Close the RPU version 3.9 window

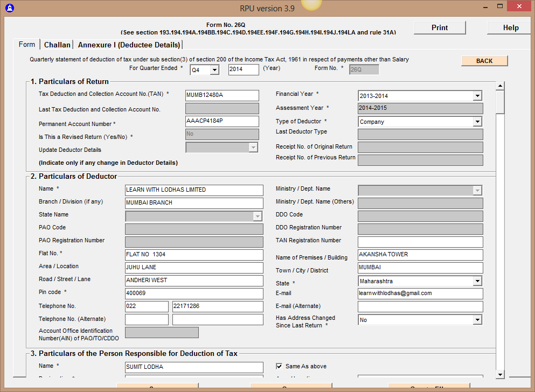(519, 6)
